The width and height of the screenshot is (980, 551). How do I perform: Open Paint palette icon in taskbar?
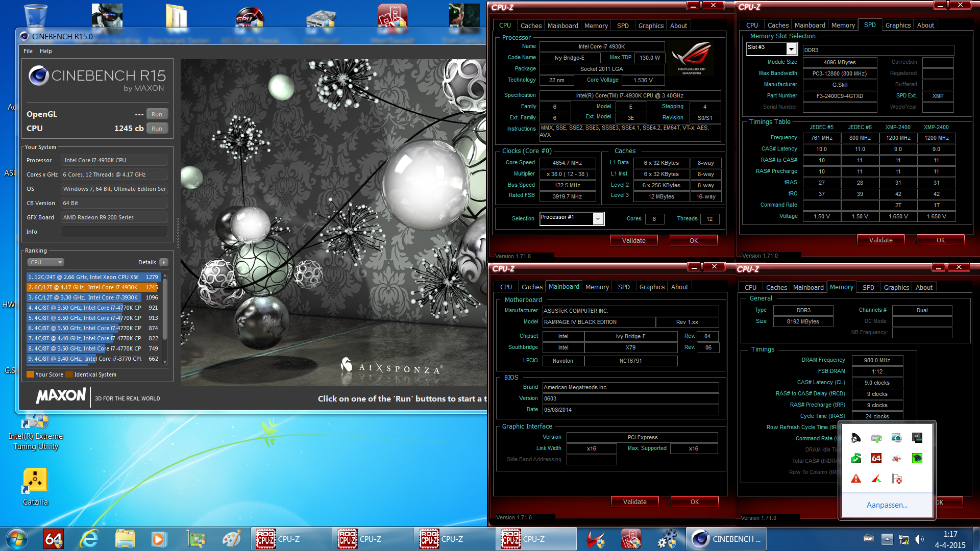[232, 539]
